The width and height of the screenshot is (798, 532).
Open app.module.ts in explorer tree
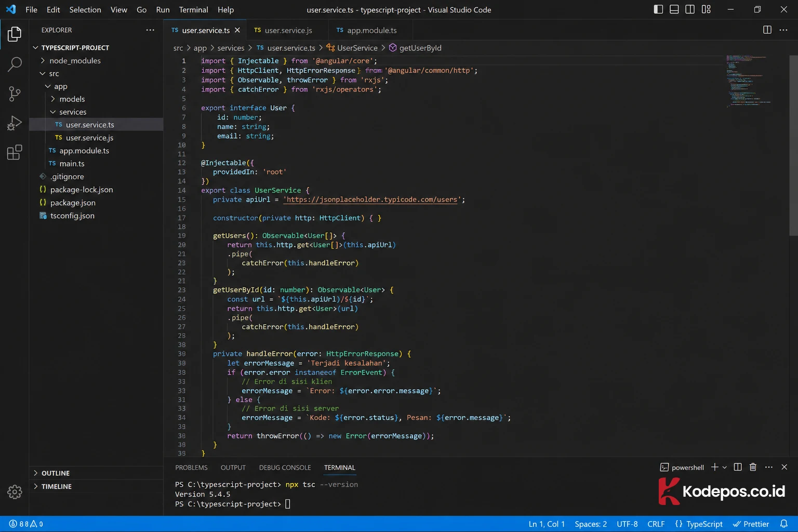point(96,151)
